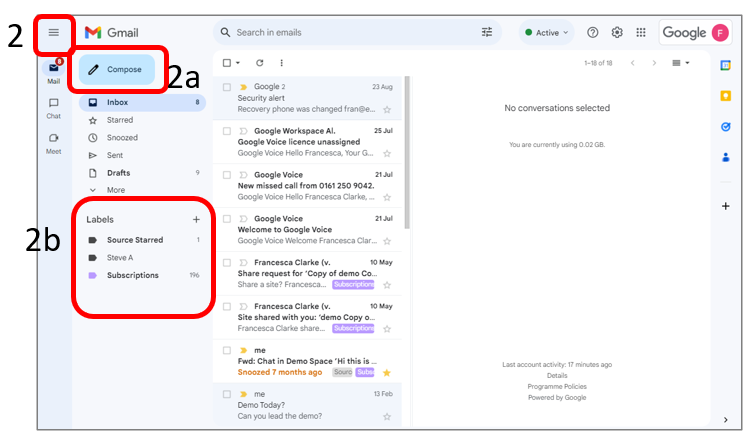Select the Fwd: Chat in Demo Space checkbox
The width and height of the screenshot is (748, 433).
[x=227, y=351]
